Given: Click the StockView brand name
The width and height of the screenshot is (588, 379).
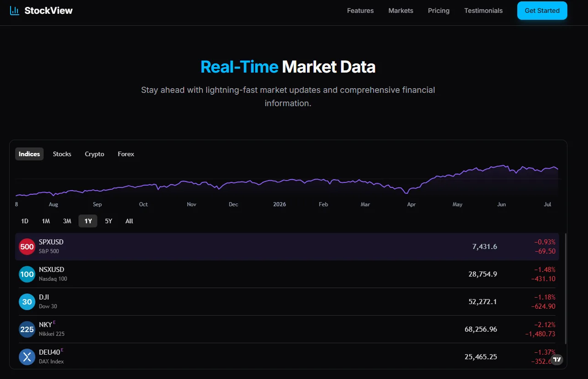Looking at the screenshot, I should pyautogui.click(x=49, y=11).
